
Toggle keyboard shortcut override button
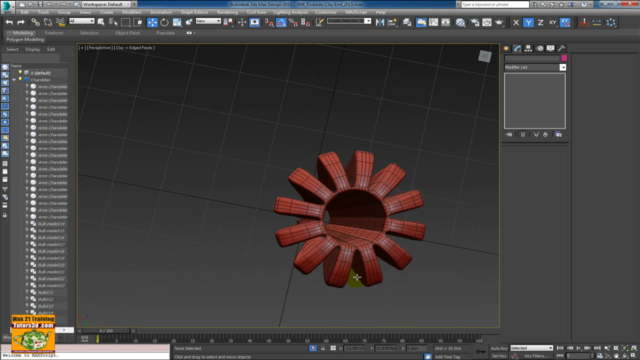pyautogui.click(x=255, y=22)
